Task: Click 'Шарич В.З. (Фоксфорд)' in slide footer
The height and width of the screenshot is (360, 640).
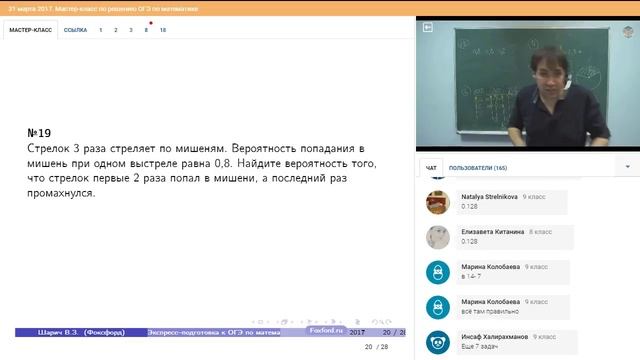Action: pyautogui.click(x=81, y=332)
